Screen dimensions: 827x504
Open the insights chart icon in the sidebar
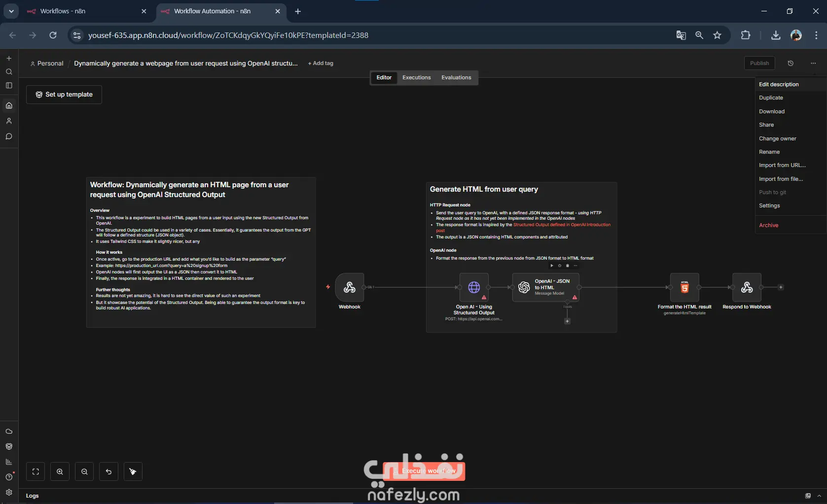[x=9, y=462]
